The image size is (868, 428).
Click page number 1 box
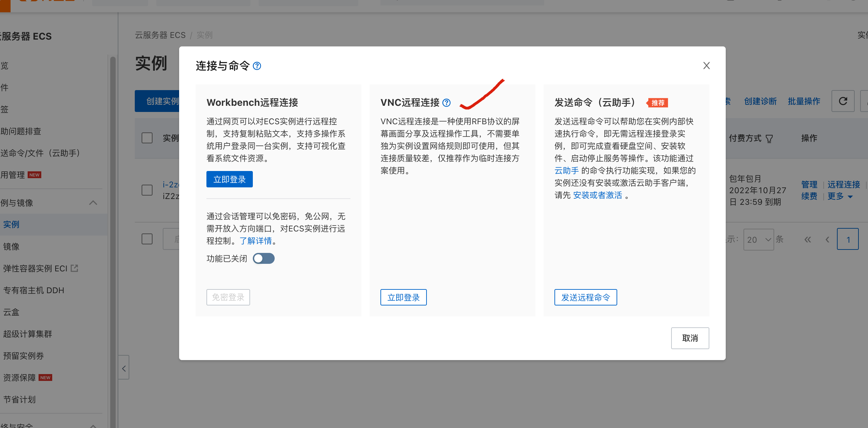pyautogui.click(x=848, y=240)
